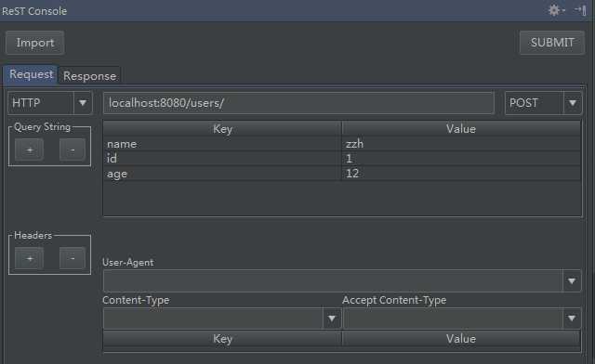Image resolution: width=595 pixels, height=364 pixels.
Task: Switch to the Response tab
Action: (89, 76)
